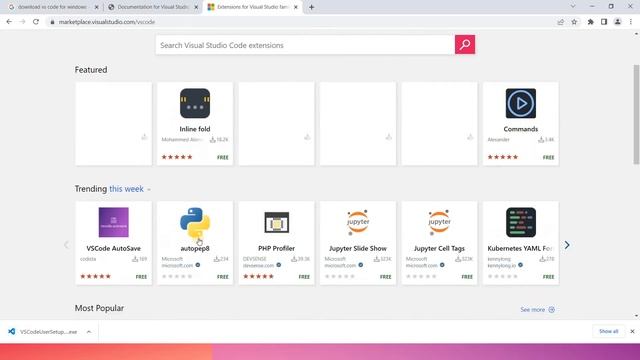The width and height of the screenshot is (640, 360).
Task: Go back to the previous page
Action: tap(9, 22)
